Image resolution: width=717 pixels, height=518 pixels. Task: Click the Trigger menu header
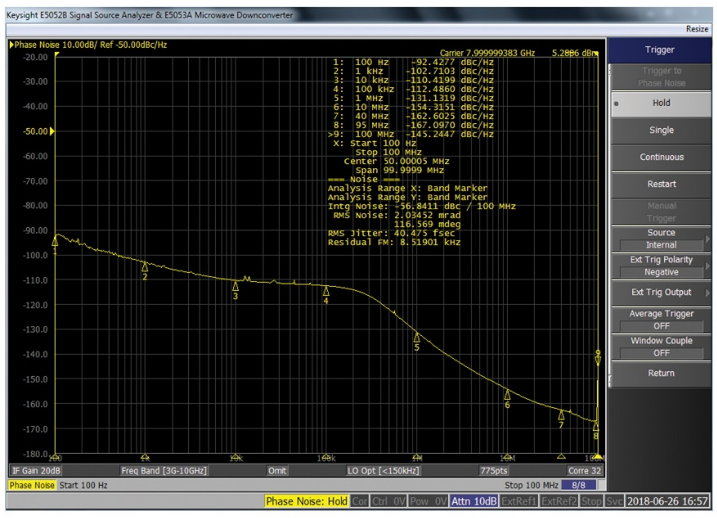(659, 50)
